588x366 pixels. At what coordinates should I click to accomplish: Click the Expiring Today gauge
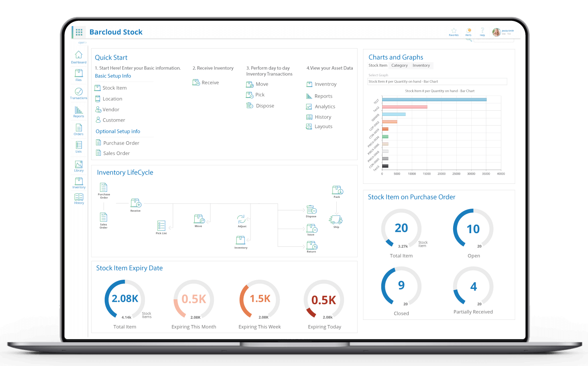(324, 299)
